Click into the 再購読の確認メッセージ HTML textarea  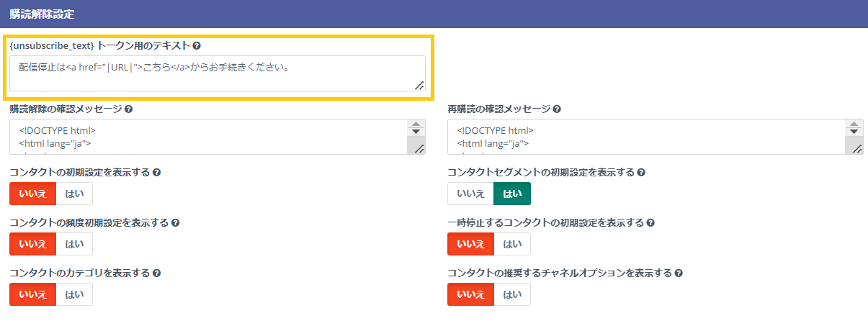coord(645,137)
